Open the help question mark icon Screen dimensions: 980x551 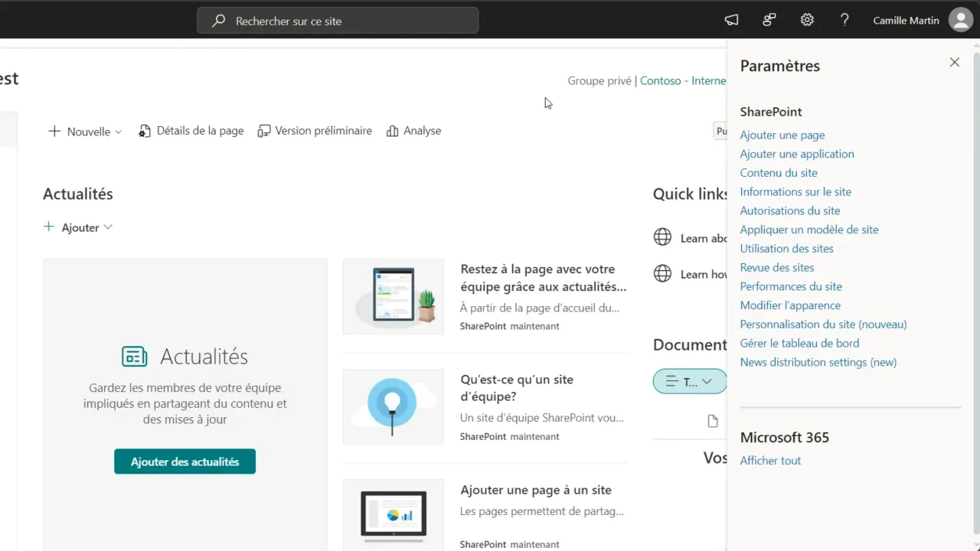(x=844, y=21)
